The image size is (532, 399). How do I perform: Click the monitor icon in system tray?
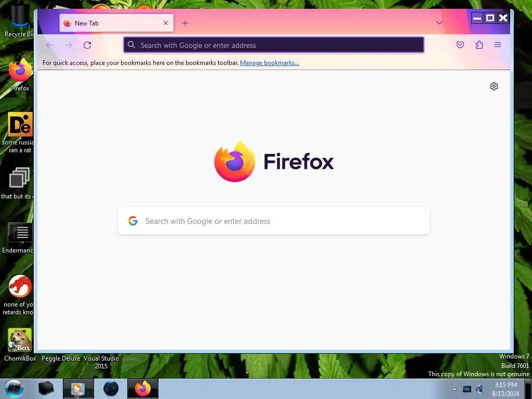coord(467,389)
